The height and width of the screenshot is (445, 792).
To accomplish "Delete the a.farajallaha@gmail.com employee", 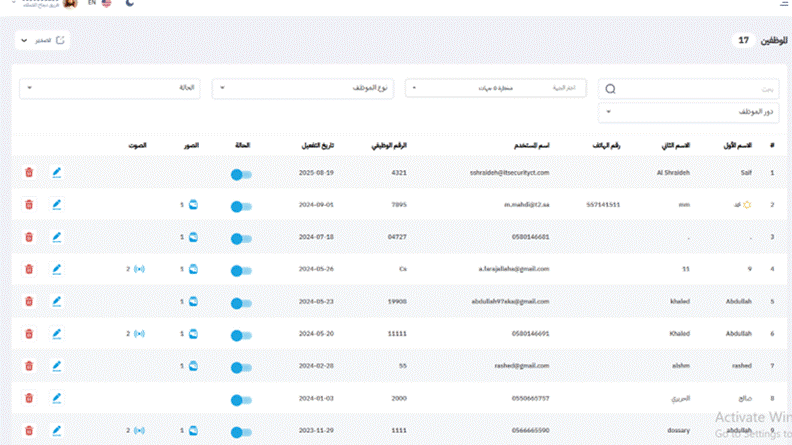I will (29, 269).
